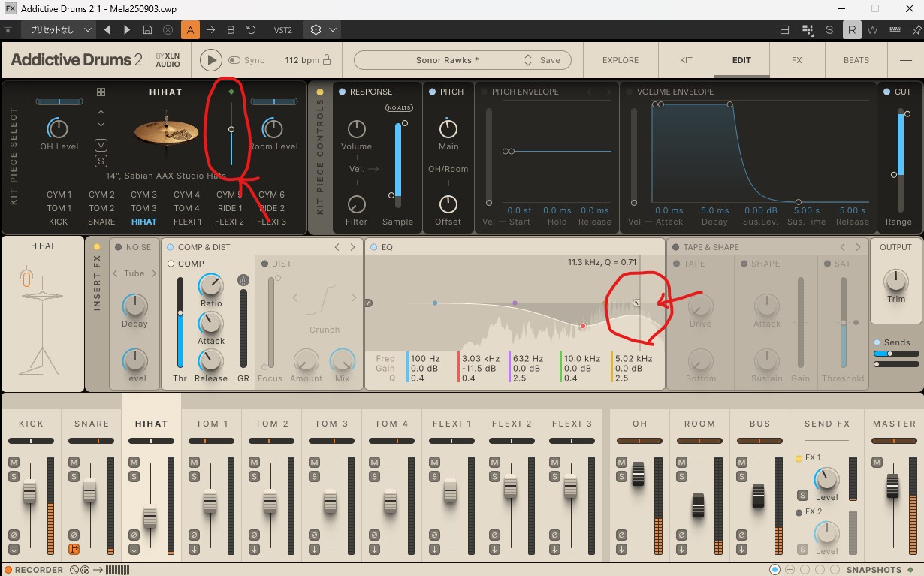Click the tempo lock icon beside 112 bpm

click(326, 60)
